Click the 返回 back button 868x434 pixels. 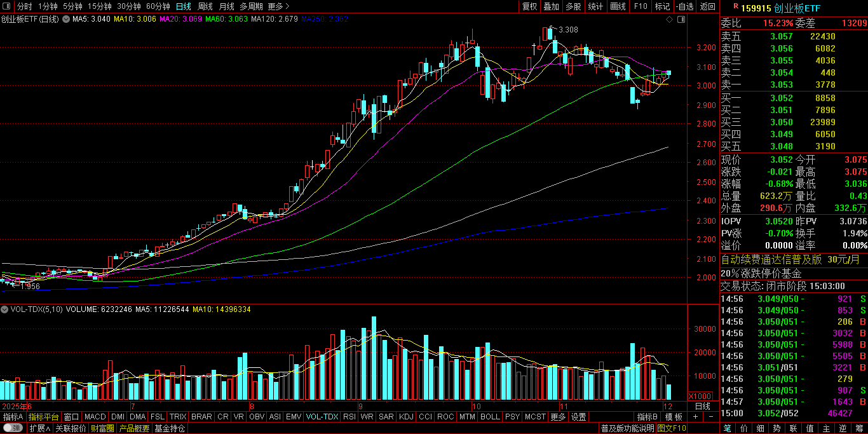707,6
